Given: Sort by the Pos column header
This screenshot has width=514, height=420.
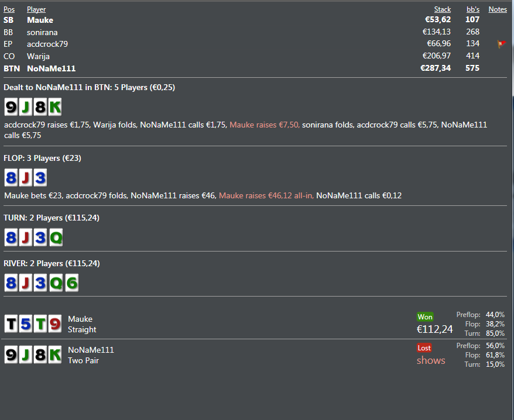Looking at the screenshot, I should click(9, 9).
